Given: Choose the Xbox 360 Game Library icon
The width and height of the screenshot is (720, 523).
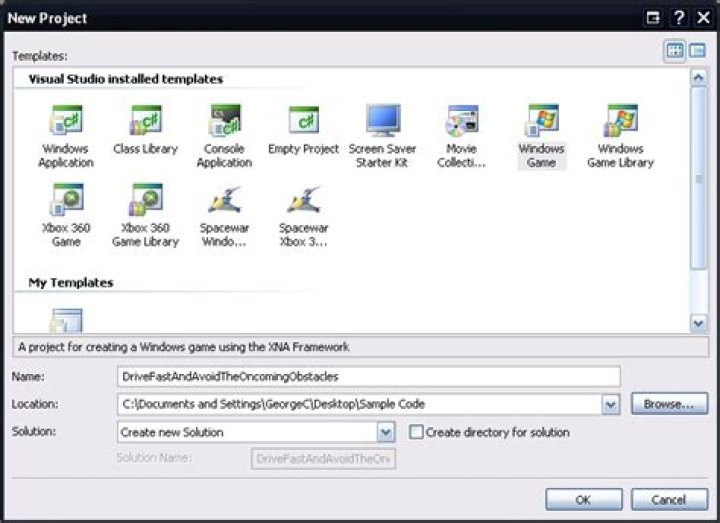Looking at the screenshot, I should [146, 200].
